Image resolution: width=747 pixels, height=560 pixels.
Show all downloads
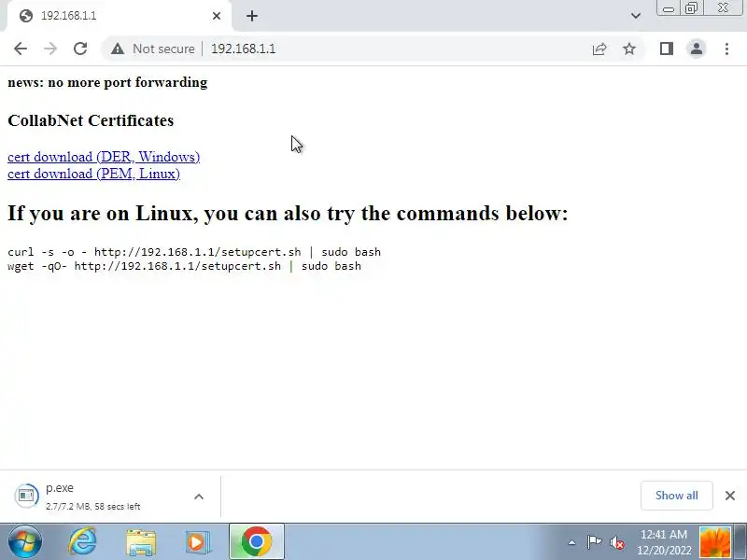(x=676, y=496)
